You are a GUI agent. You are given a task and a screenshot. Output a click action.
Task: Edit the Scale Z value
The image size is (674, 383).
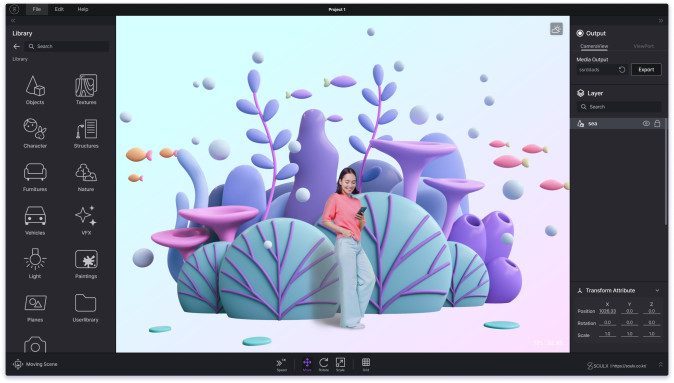(652, 334)
